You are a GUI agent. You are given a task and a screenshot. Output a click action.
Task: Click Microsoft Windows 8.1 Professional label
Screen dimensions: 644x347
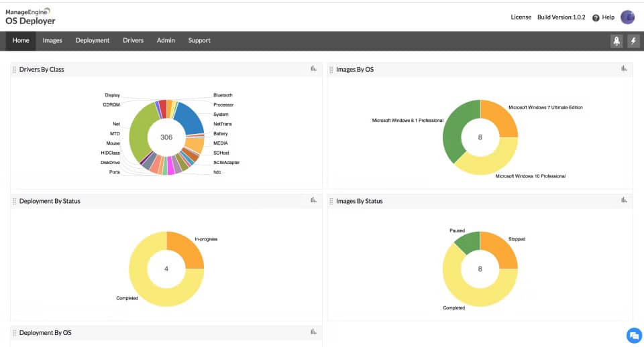click(407, 121)
